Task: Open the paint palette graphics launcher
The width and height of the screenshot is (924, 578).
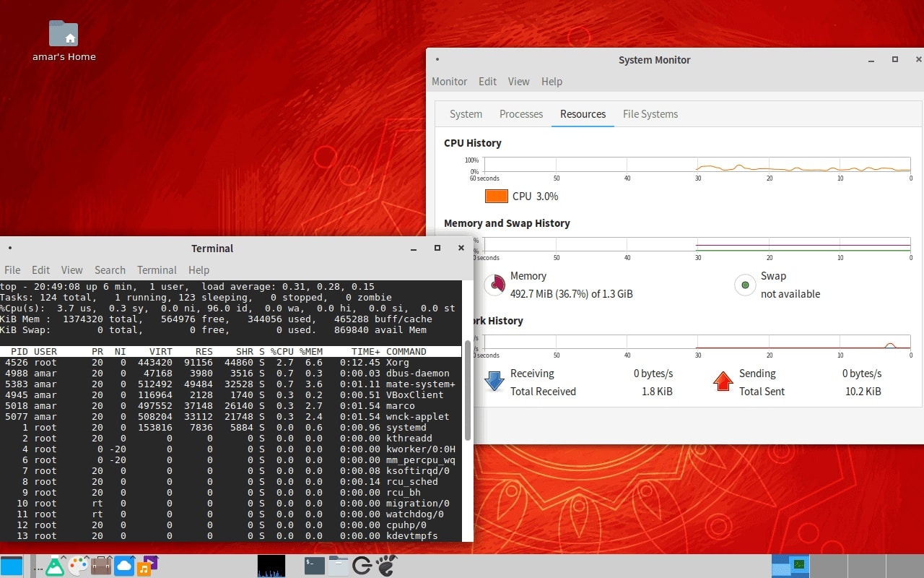Action: [x=78, y=566]
